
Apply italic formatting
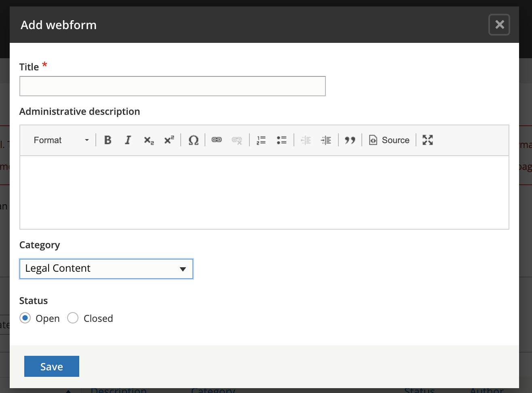coord(128,140)
